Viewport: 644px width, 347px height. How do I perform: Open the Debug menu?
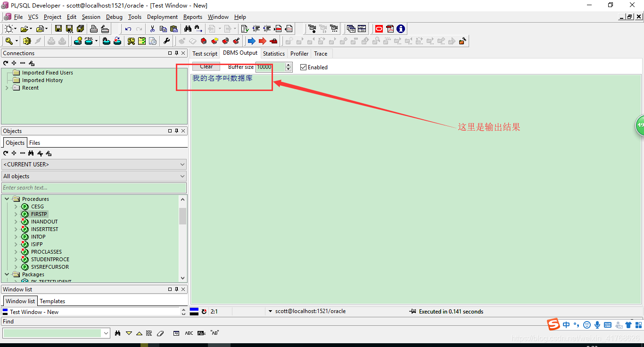pyautogui.click(x=114, y=17)
